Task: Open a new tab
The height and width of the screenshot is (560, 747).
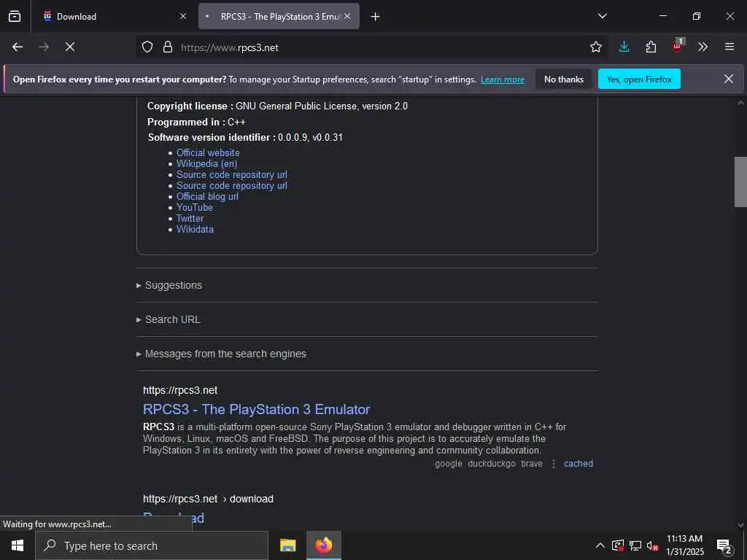Action: [x=376, y=17]
